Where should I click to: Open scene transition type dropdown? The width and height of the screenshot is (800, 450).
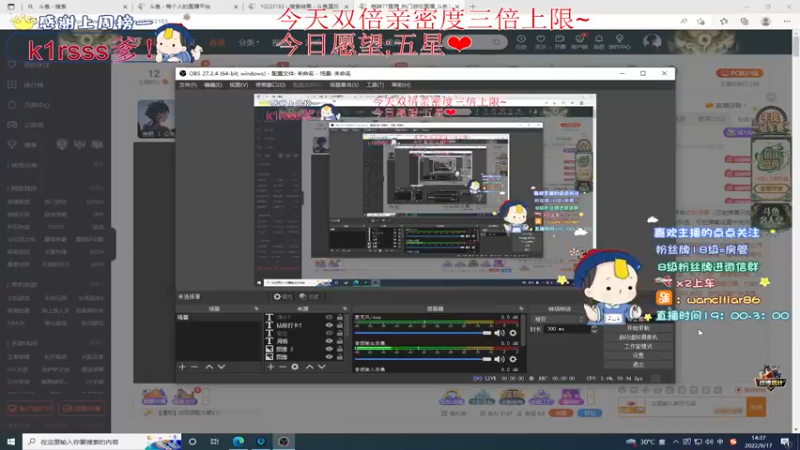pyautogui.click(x=558, y=319)
